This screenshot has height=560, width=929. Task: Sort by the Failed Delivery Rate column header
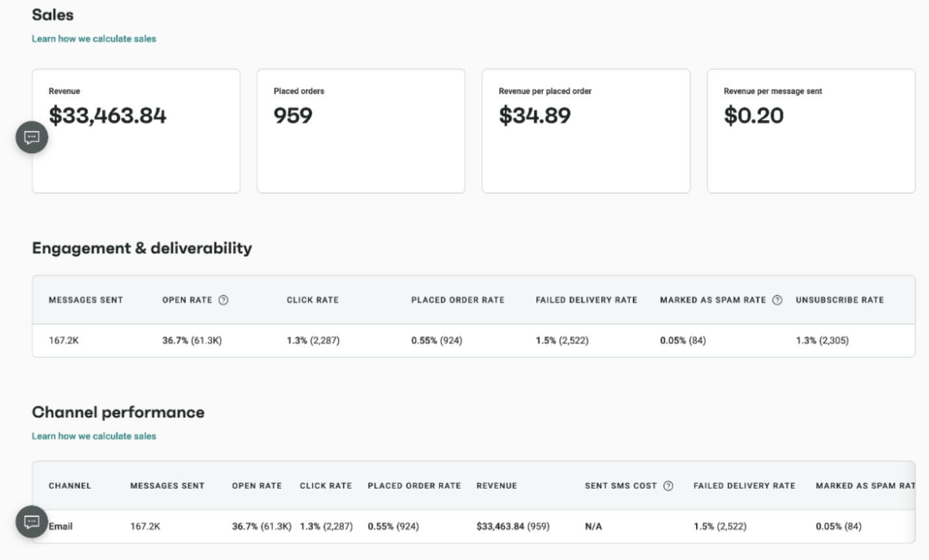pos(586,300)
